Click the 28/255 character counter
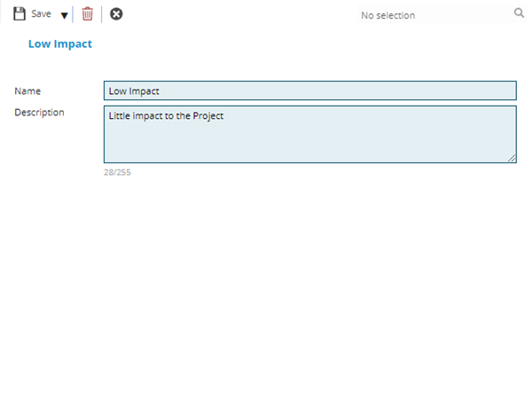 [117, 172]
